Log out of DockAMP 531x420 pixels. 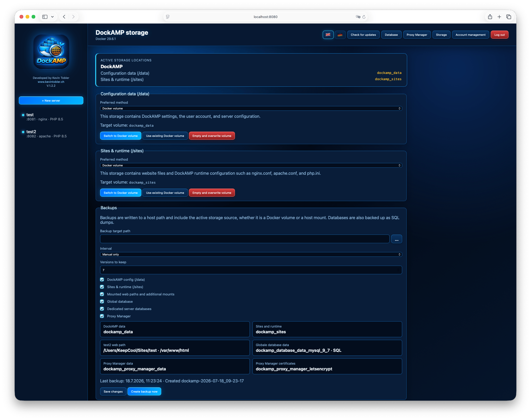pyautogui.click(x=499, y=35)
